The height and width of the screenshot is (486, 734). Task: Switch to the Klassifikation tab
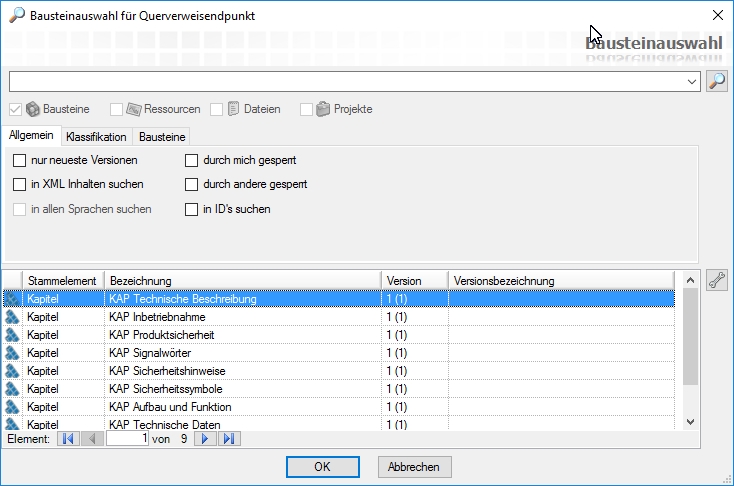click(x=96, y=137)
